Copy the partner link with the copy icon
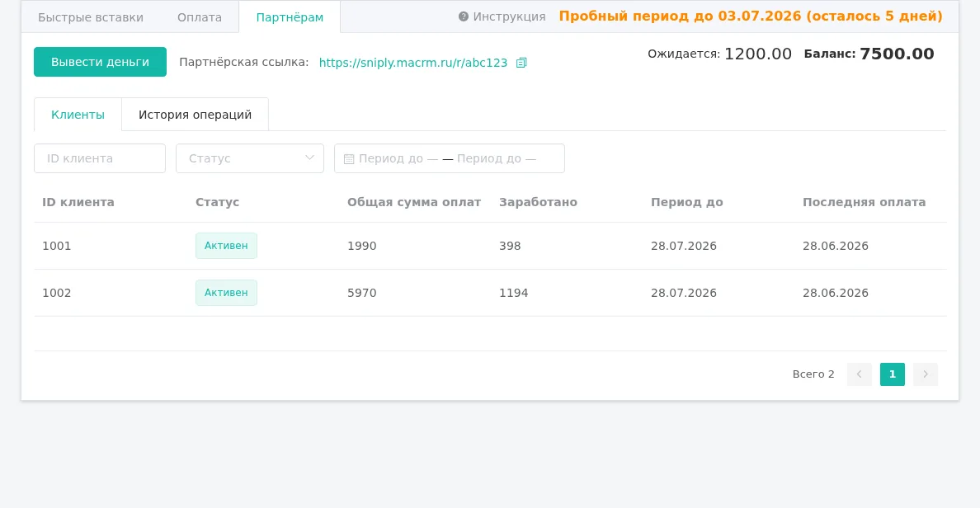980x508 pixels. click(x=521, y=63)
